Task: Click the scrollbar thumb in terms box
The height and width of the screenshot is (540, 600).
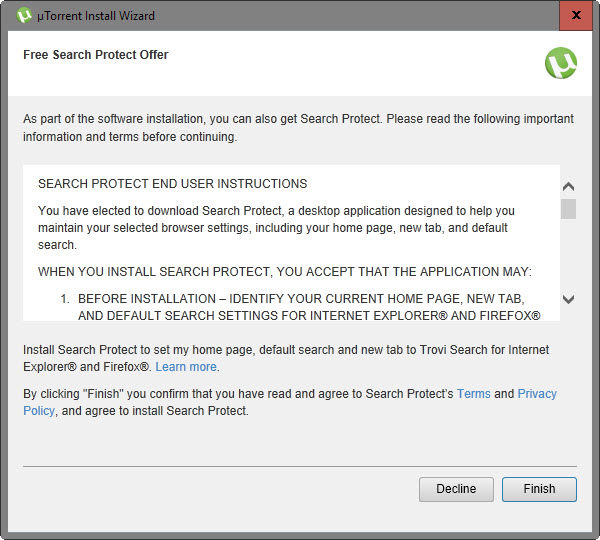Action: 569,209
